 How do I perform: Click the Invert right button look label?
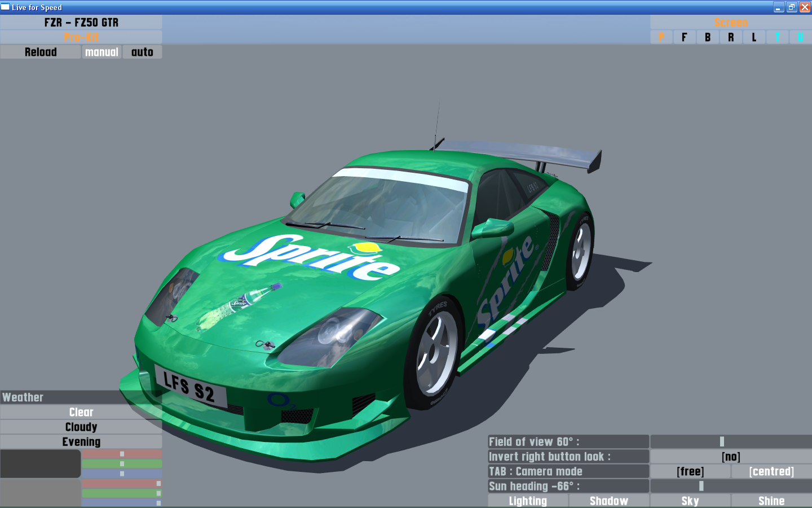tap(568, 457)
